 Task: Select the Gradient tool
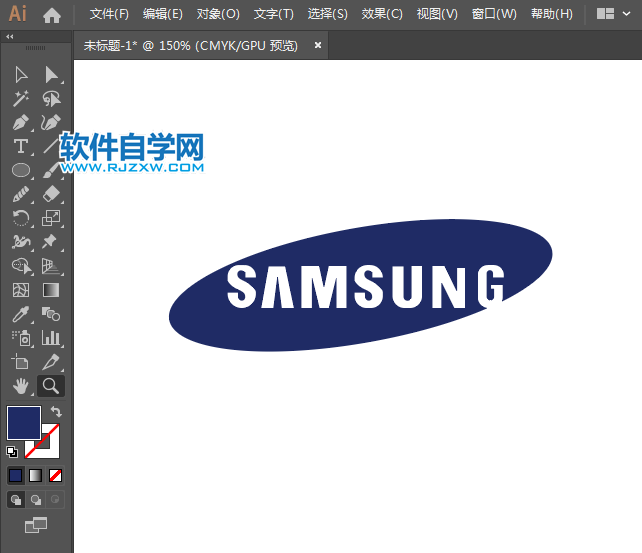[51, 290]
